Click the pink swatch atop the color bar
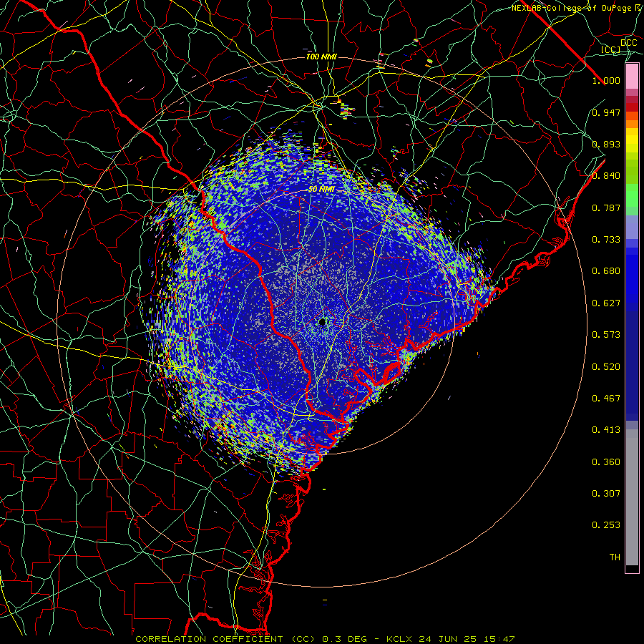This screenshot has height=644, width=644. click(632, 77)
